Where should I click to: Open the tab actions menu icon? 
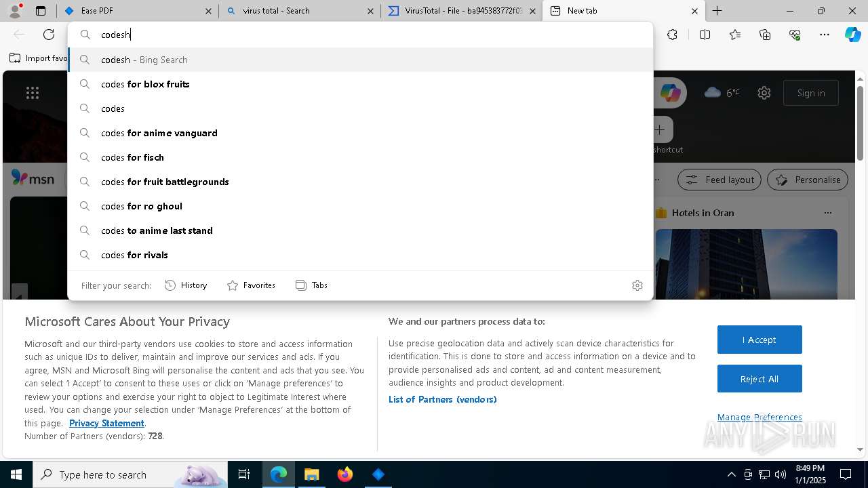41,11
